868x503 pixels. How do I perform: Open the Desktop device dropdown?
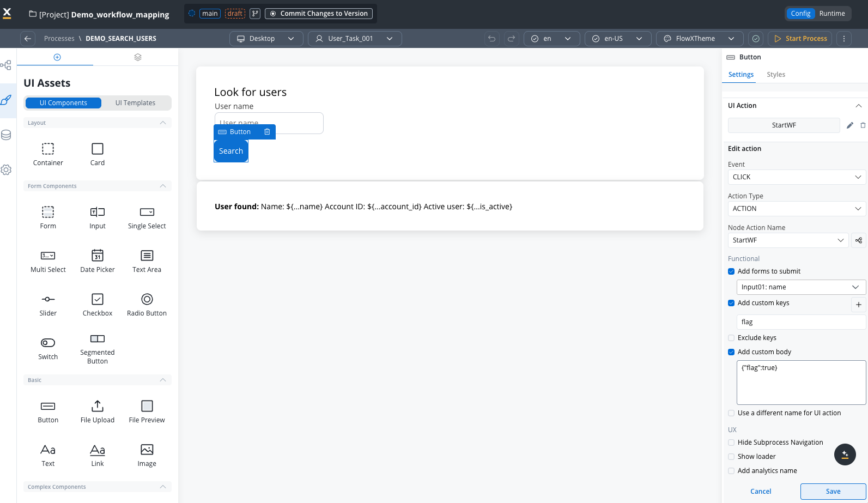click(x=266, y=39)
